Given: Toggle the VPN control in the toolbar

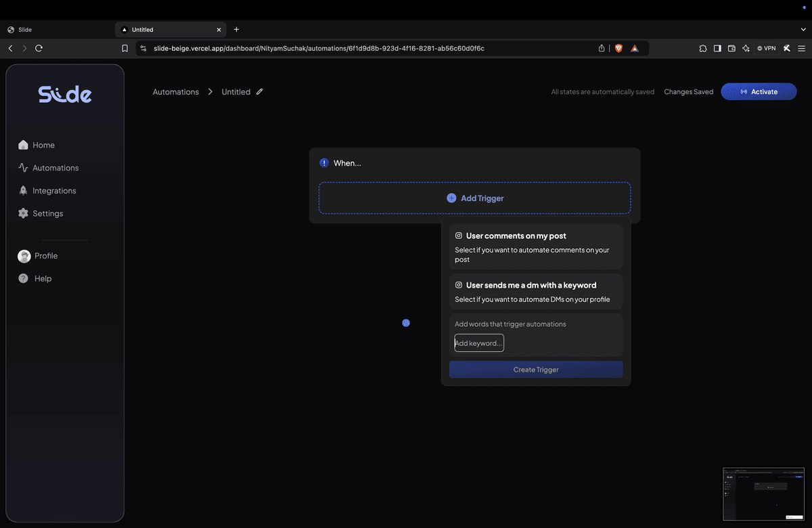Looking at the screenshot, I should [x=765, y=48].
